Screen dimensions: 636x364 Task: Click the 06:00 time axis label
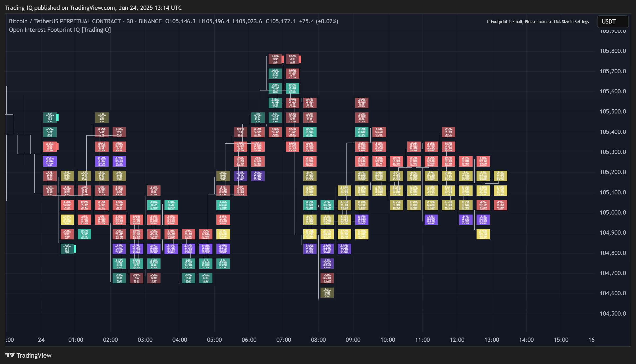pos(249,340)
